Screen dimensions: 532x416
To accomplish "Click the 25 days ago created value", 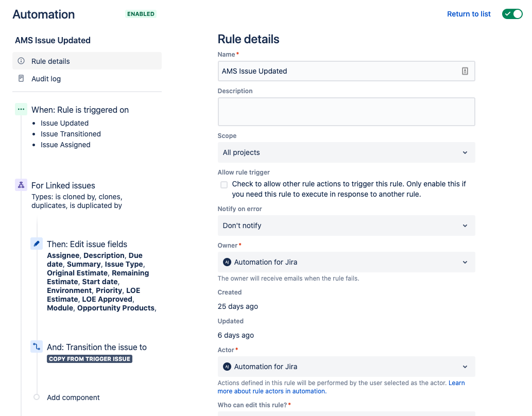I will point(238,306).
